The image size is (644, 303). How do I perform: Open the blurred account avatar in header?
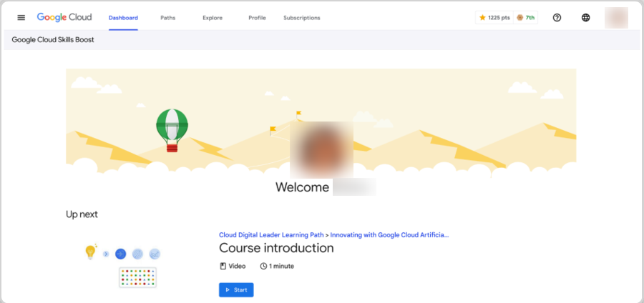(x=616, y=18)
